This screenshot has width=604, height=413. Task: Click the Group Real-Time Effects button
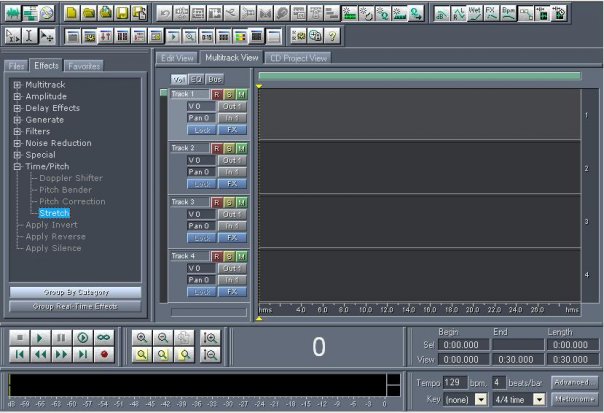pyautogui.click(x=75, y=306)
